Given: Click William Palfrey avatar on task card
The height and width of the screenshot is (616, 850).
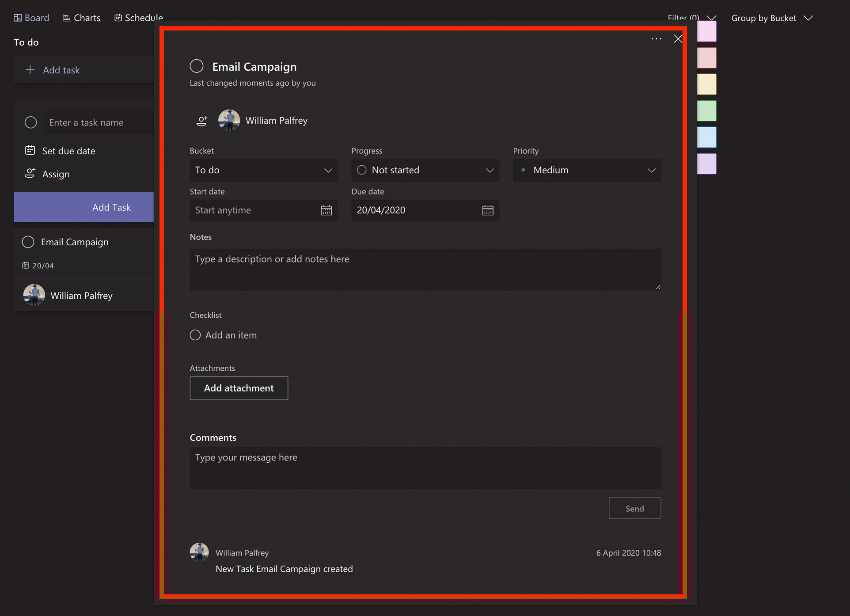Looking at the screenshot, I should click(34, 295).
